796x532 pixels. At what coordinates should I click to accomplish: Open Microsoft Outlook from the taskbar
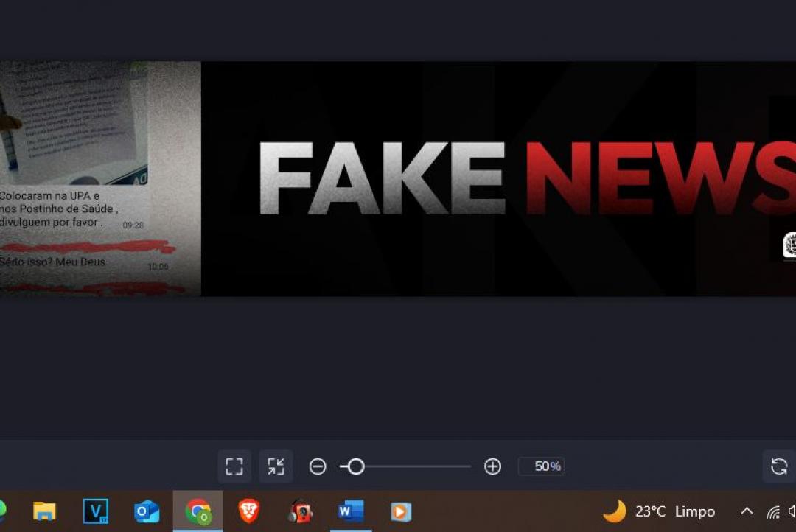tap(147, 511)
